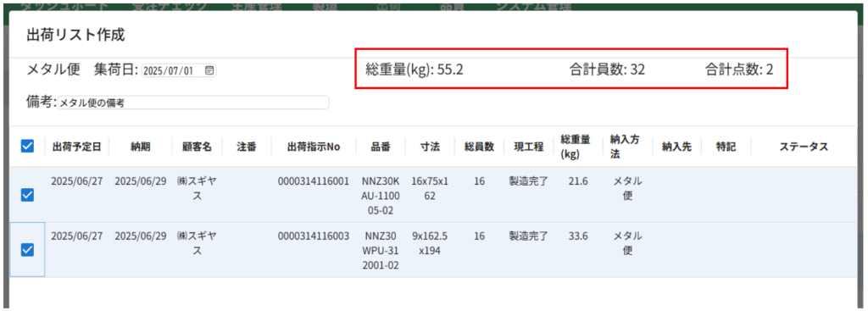868x311 pixels.
Task: Click the 納入先 column header
Action: 676,147
